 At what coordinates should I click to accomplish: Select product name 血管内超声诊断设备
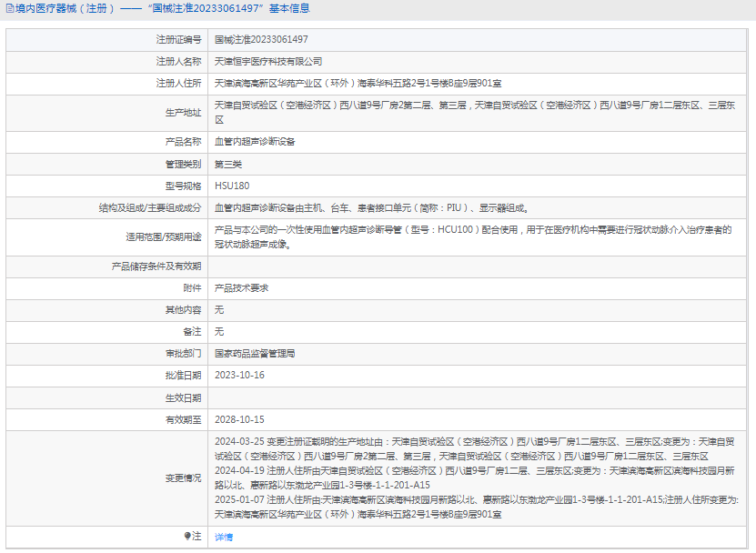(x=255, y=142)
